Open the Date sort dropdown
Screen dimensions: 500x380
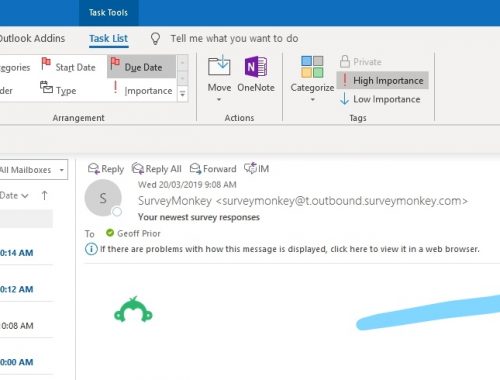(x=14, y=196)
